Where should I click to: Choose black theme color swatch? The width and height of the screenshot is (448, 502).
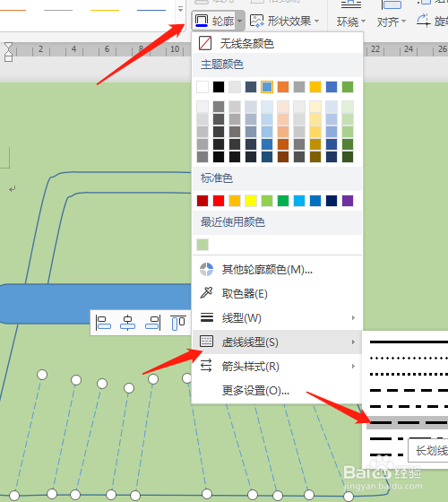219,87
